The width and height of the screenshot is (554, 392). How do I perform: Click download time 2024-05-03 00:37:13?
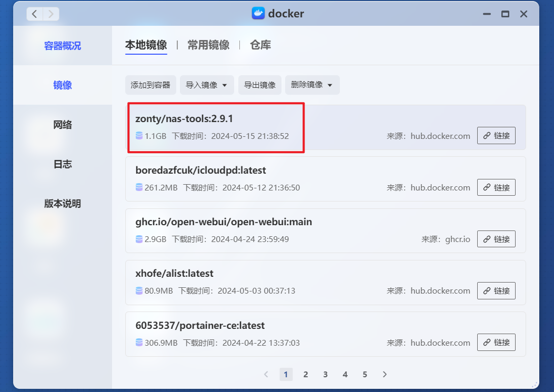(256, 291)
